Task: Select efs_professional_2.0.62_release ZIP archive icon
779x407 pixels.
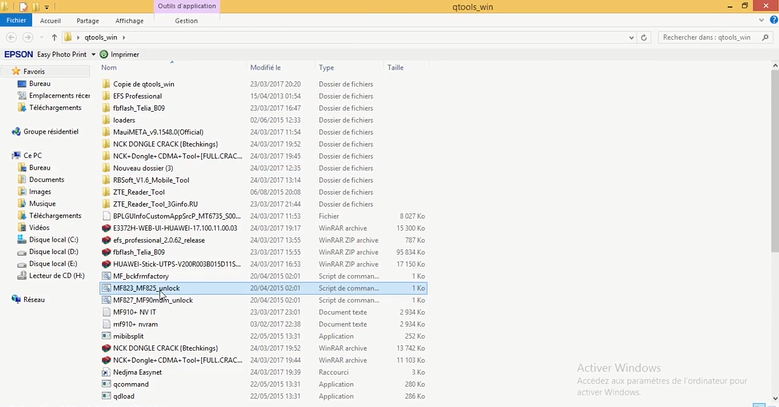Action: (x=106, y=240)
